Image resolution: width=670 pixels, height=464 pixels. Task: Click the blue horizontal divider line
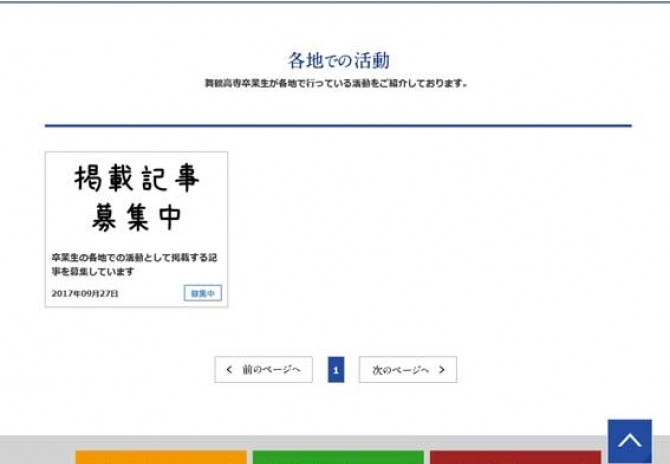(338, 126)
